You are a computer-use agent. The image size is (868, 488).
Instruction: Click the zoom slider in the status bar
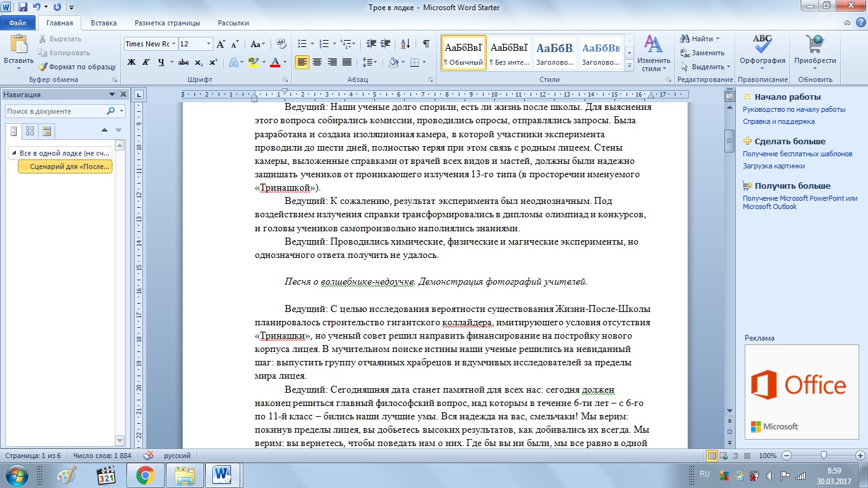pyautogui.click(x=824, y=456)
